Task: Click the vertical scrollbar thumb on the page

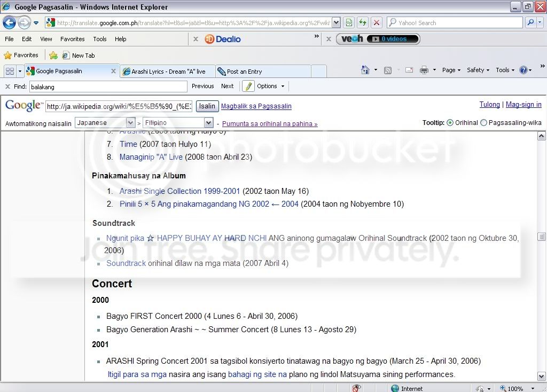Action: (542, 237)
